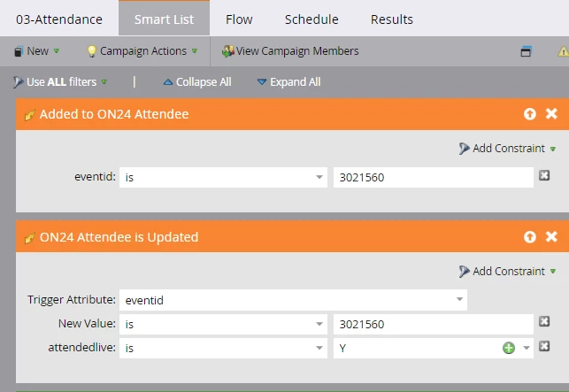
Task: Open the Results tab
Action: [x=391, y=19]
